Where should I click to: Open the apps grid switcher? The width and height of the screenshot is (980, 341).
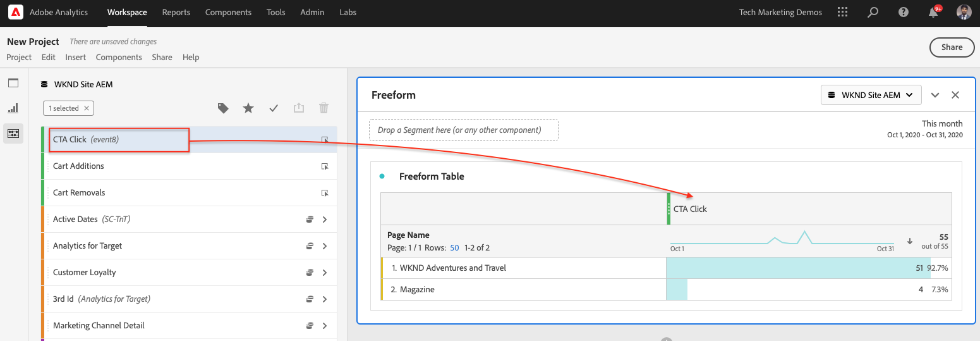click(x=842, y=13)
